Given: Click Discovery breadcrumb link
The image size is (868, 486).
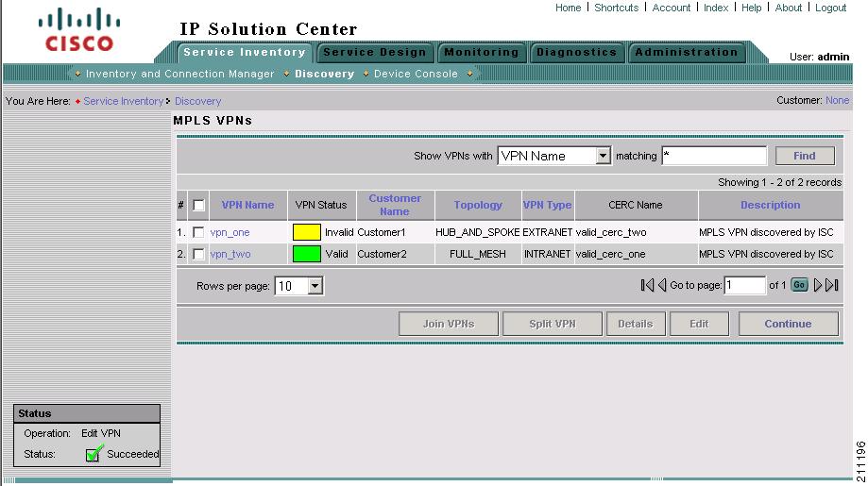Looking at the screenshot, I should (197, 101).
